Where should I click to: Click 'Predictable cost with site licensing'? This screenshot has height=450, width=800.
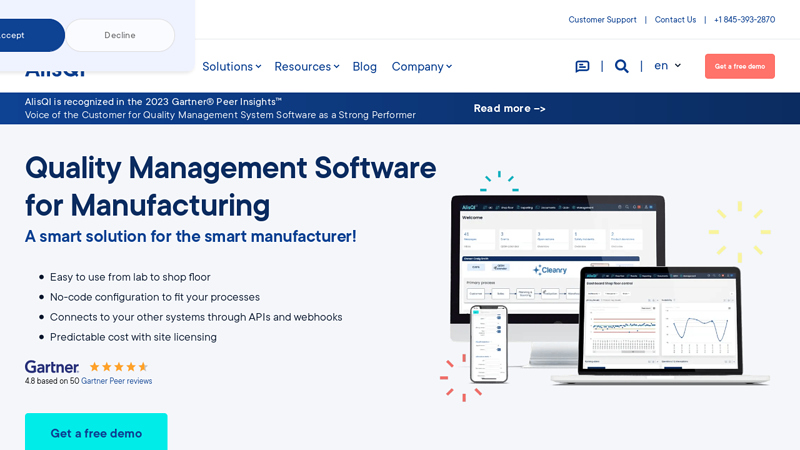click(x=133, y=337)
